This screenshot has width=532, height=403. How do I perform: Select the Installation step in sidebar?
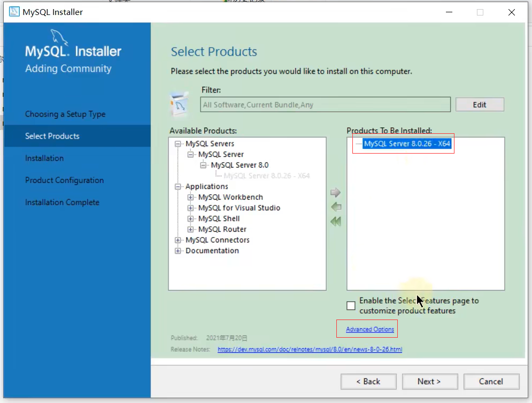[44, 158]
